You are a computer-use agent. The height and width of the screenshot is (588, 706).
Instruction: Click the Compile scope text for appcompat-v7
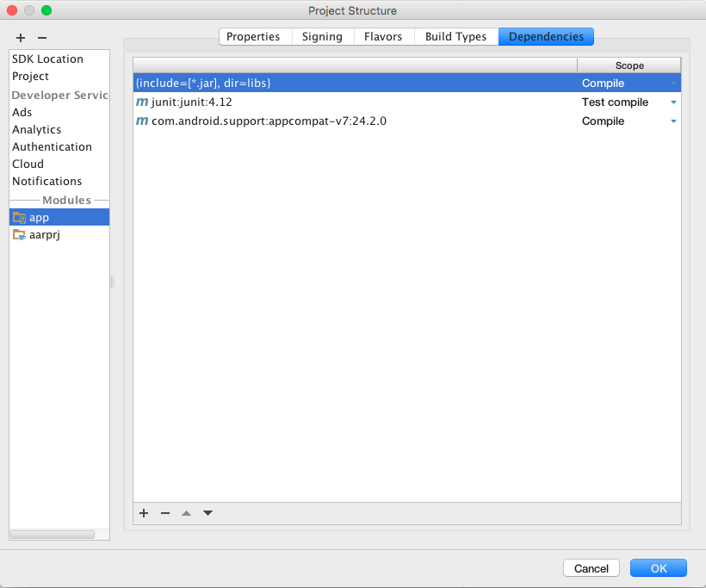603,121
